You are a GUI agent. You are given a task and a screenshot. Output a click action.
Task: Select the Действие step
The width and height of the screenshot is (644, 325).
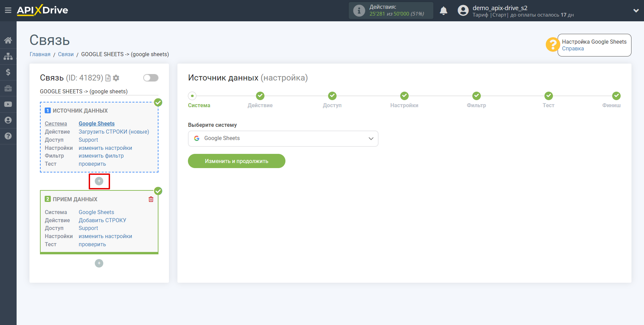click(x=260, y=96)
